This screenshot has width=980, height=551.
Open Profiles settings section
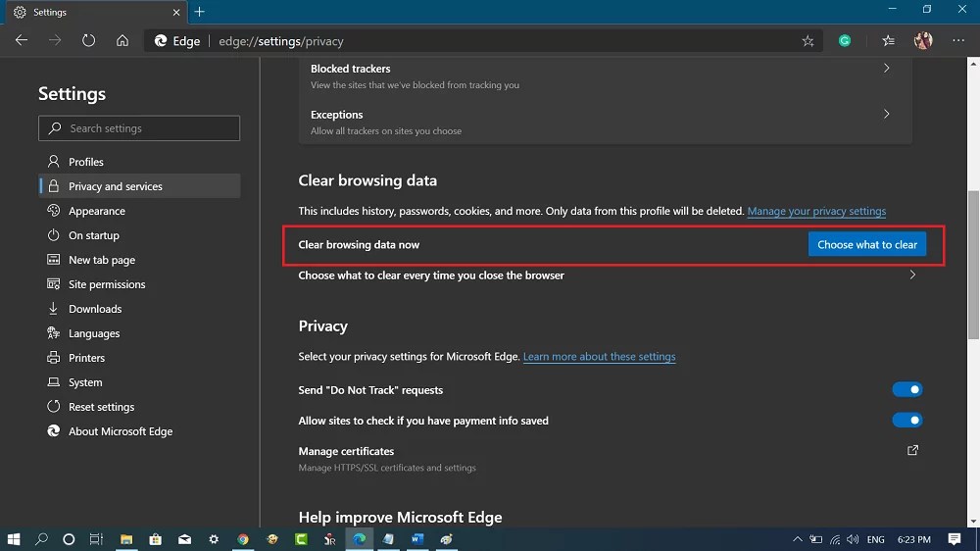pyautogui.click(x=139, y=162)
